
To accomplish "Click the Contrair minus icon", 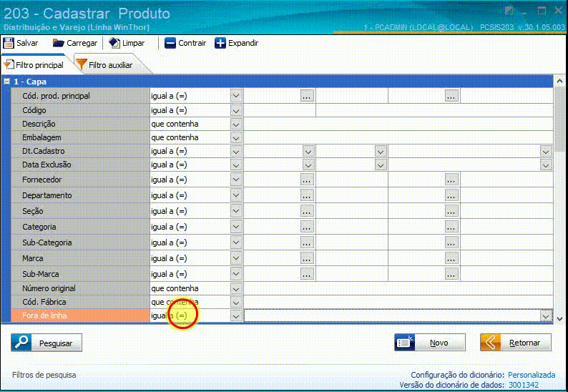I will [x=170, y=43].
